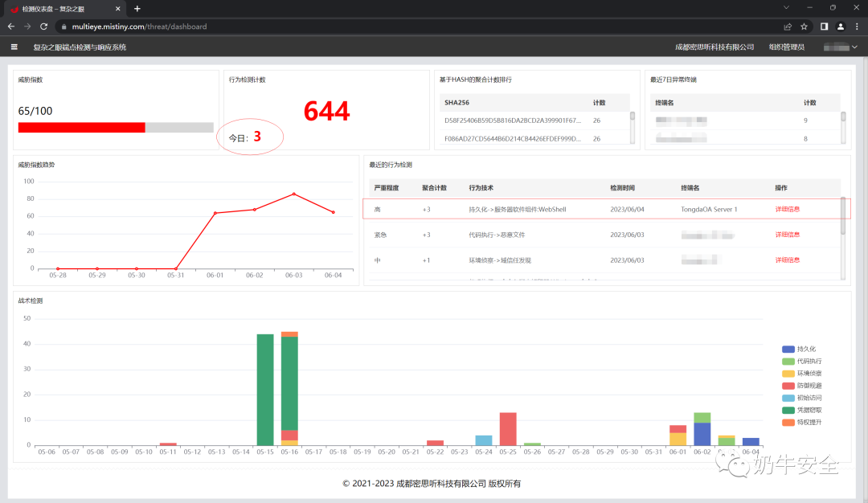Close the 检测仪表盘 browser tab
The width and height of the screenshot is (868, 503).
[117, 9]
